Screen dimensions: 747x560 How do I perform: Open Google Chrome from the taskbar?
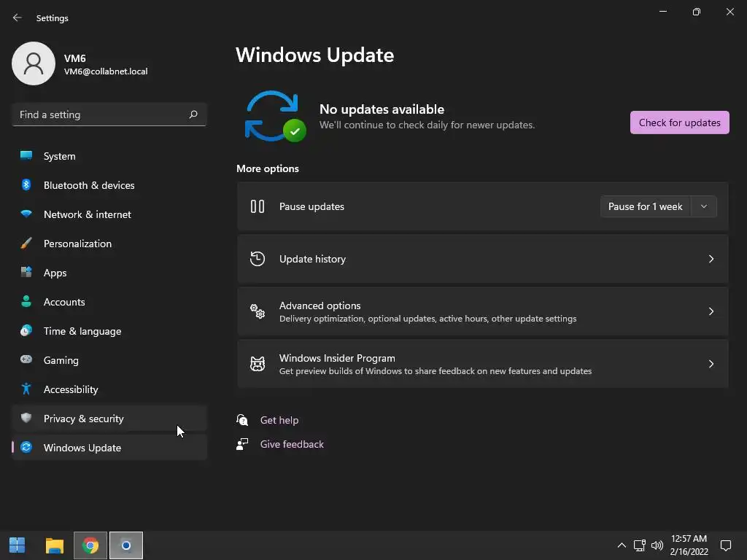[90, 545]
